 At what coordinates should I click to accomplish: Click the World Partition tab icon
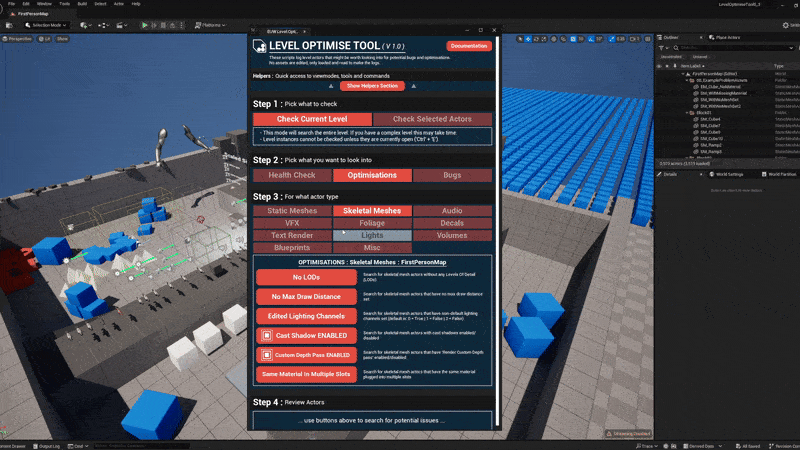pyautogui.click(x=764, y=174)
